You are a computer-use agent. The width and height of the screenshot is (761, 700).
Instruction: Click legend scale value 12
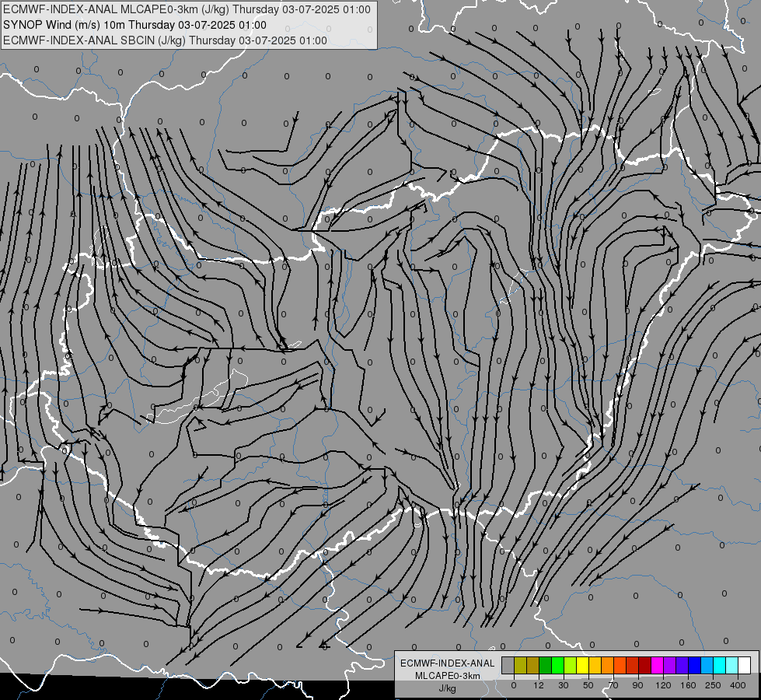539,685
